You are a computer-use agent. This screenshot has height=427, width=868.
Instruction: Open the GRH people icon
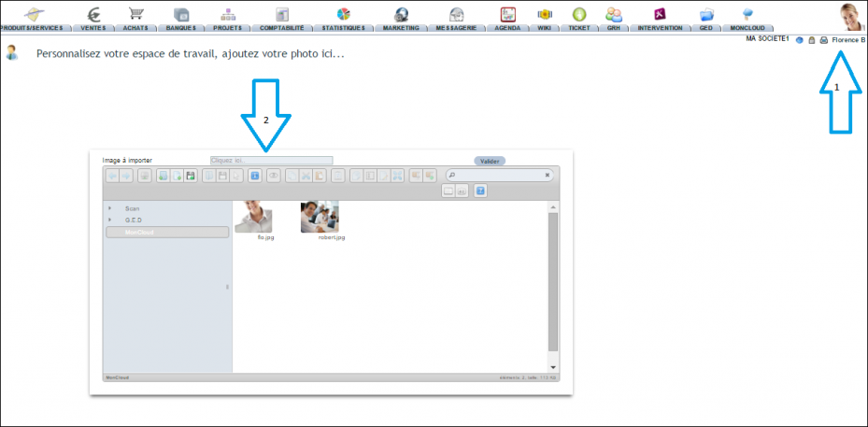click(613, 14)
